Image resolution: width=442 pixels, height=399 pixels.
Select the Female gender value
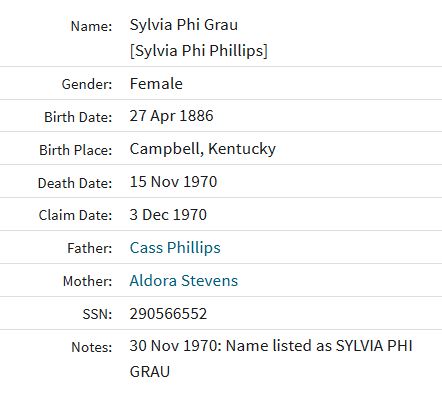pyautogui.click(x=156, y=83)
